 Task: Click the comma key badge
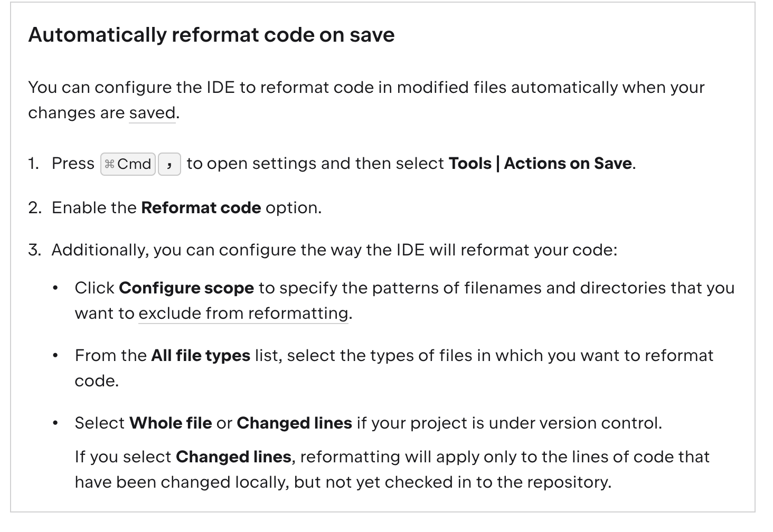169,164
